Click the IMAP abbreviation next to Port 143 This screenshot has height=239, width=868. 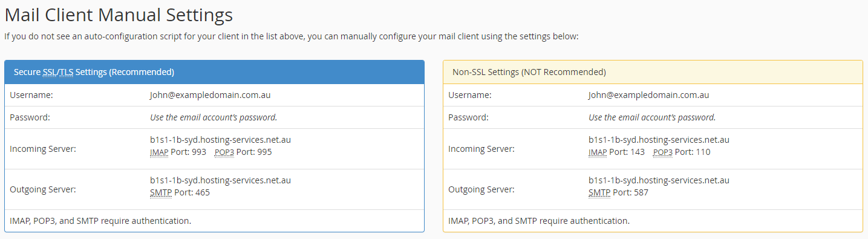tap(598, 152)
